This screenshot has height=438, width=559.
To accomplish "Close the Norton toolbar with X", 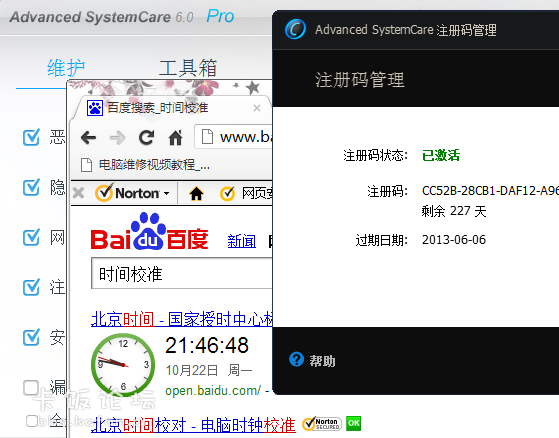I will tap(78, 193).
